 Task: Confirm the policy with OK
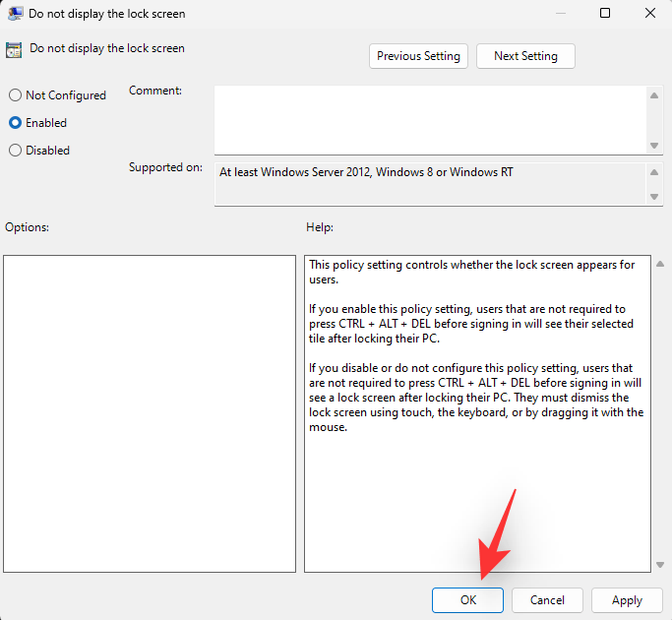[x=467, y=600]
